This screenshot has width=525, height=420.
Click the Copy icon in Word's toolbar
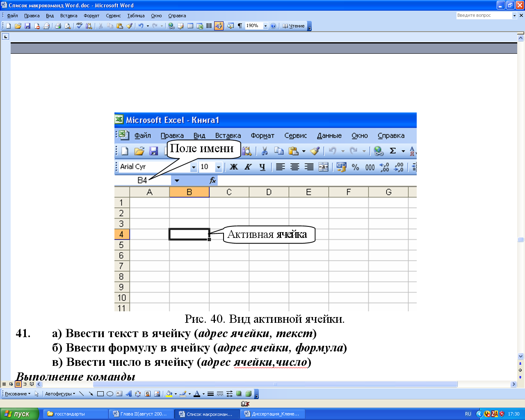[x=110, y=26]
